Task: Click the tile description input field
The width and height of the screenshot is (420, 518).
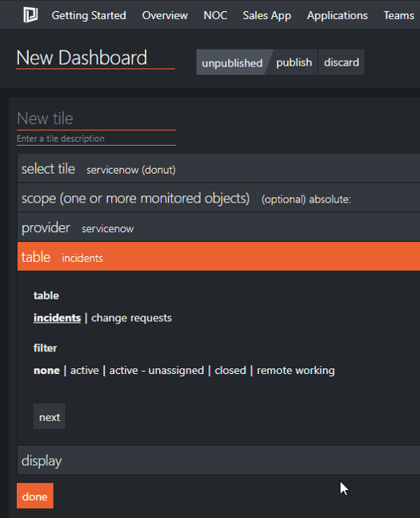Action: pos(96,139)
